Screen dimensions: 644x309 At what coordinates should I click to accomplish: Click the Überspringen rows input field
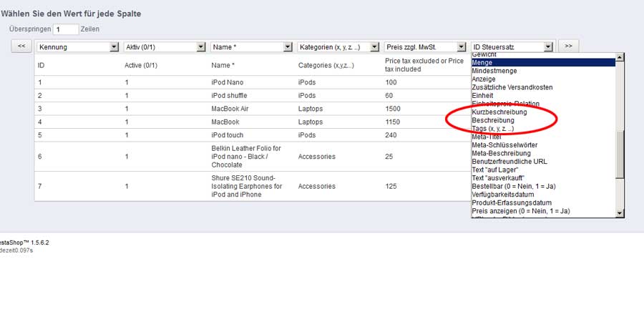coord(67,29)
